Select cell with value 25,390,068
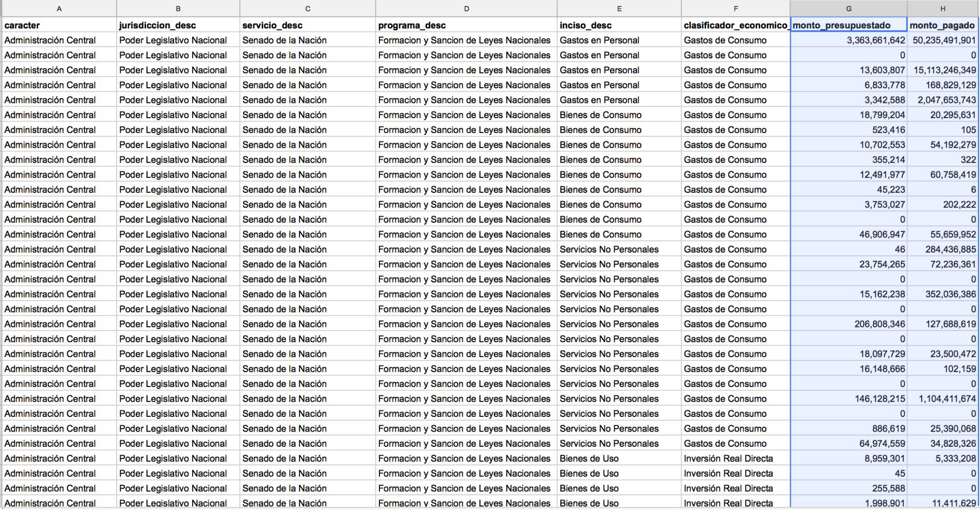 943,429
